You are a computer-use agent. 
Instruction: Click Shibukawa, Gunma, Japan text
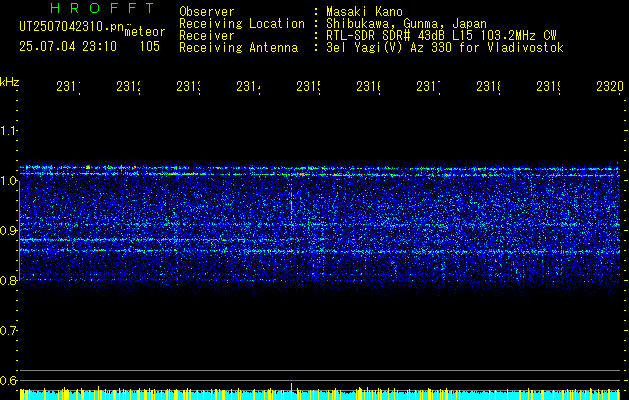[406, 24]
